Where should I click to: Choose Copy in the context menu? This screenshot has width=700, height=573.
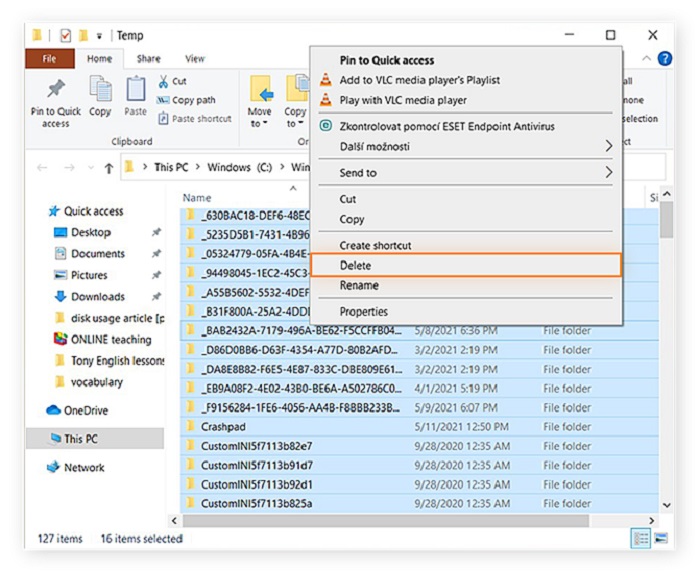(x=466, y=219)
